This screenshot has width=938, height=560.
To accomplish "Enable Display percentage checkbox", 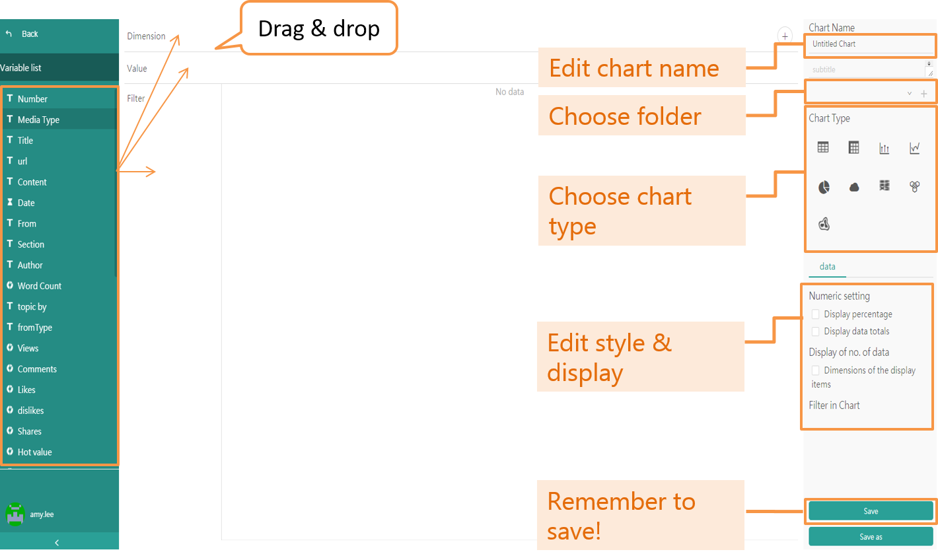I will click(x=816, y=314).
